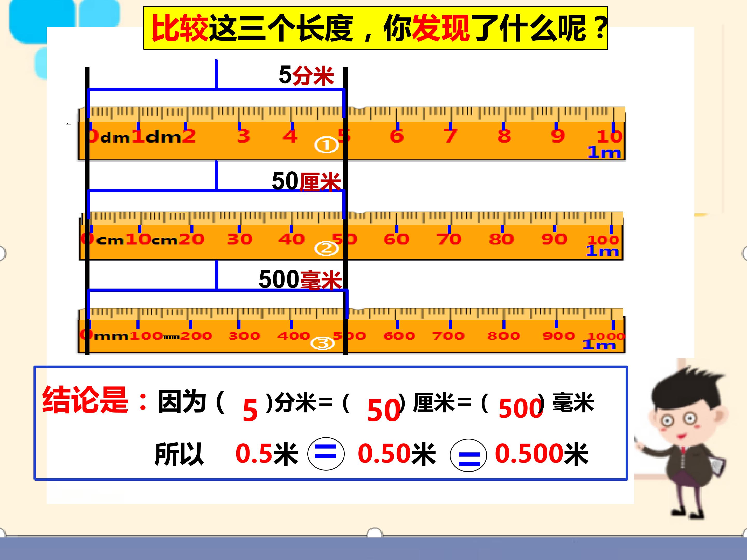747x560 pixels.
Task: Select the circled equals sign after 0.5米
Action: point(326,454)
